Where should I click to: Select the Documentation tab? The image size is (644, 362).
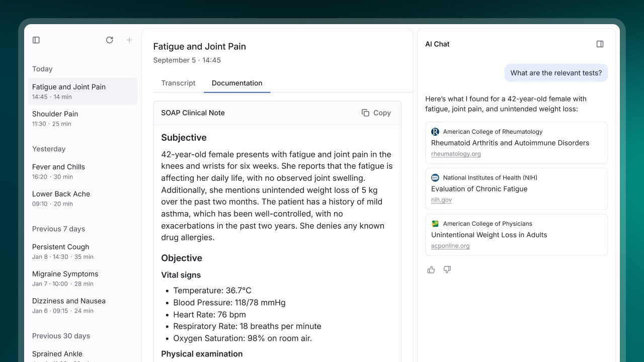click(237, 83)
